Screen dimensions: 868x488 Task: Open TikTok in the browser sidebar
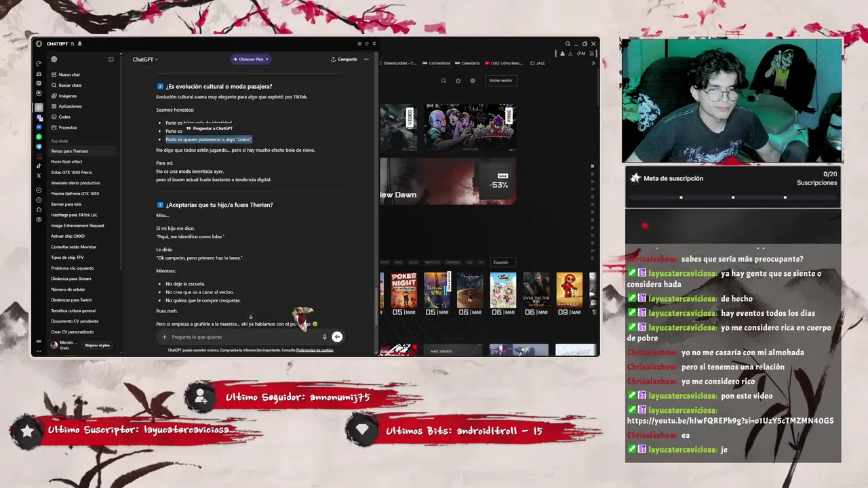point(39,166)
